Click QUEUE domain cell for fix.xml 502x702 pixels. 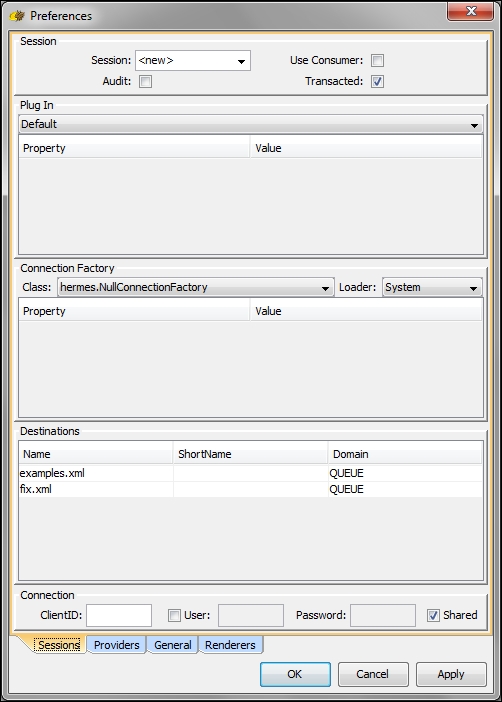405,489
